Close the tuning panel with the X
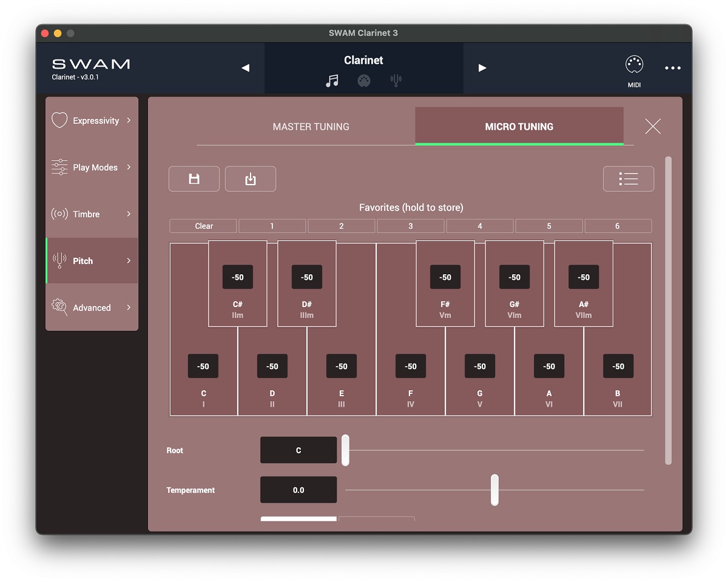 click(653, 126)
